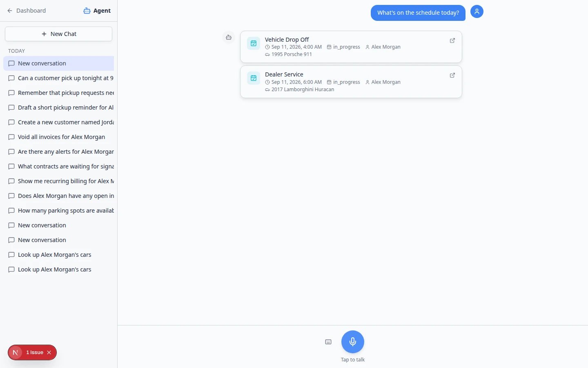The height and width of the screenshot is (368, 588).
Task: Open external link for Vehicle Drop Off
Action: click(x=452, y=40)
